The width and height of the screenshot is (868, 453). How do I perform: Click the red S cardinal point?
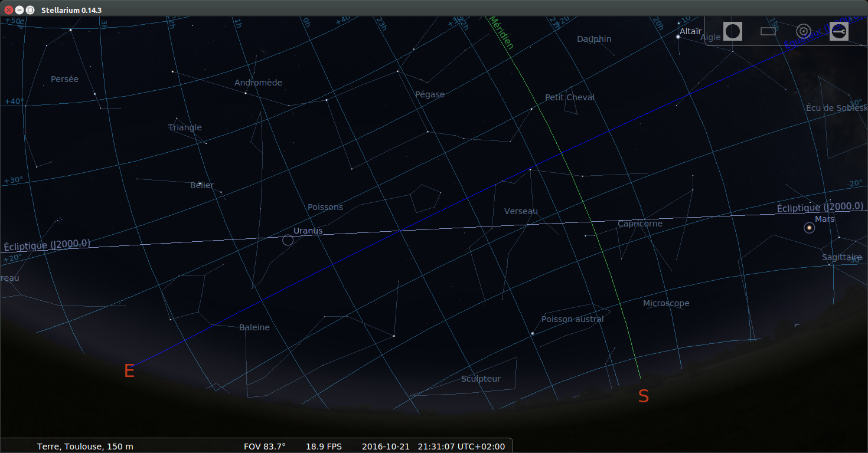643,396
